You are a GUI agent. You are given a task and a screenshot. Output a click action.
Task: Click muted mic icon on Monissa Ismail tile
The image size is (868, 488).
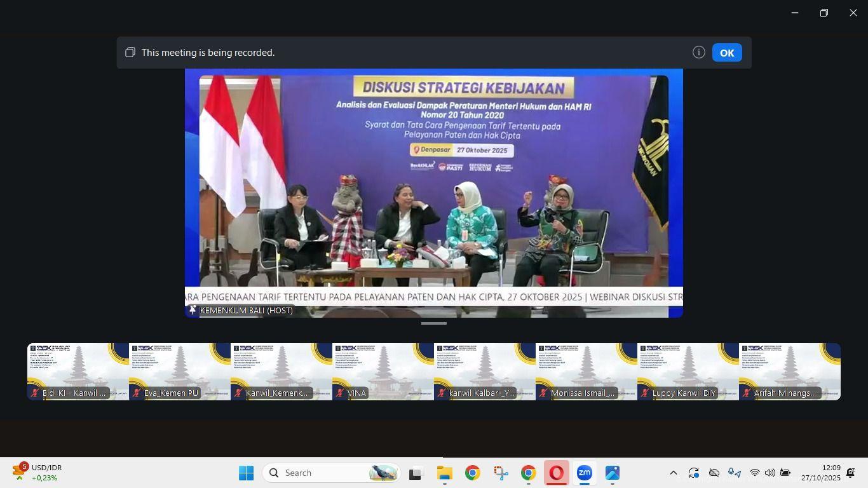tap(543, 393)
